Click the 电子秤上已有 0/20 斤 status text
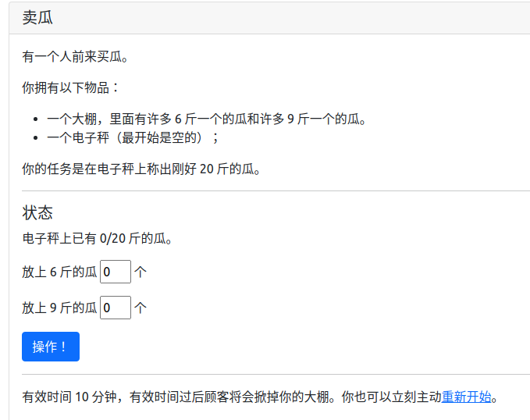The height and width of the screenshot is (420, 530). click(x=98, y=238)
